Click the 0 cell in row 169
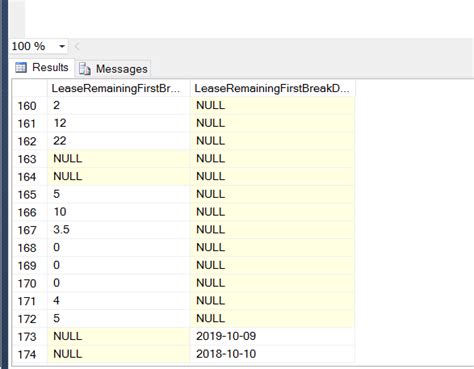Image resolution: width=474 pixels, height=369 pixels. [118, 265]
